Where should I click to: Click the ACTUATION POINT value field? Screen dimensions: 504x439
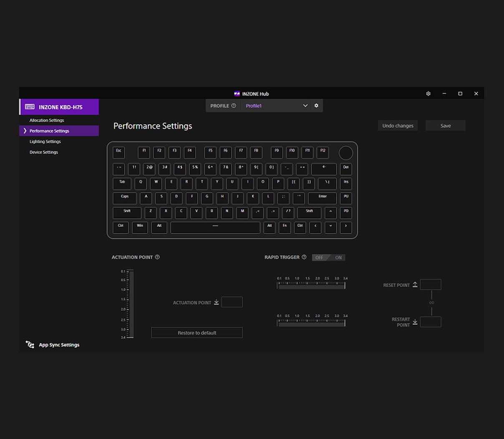click(x=232, y=302)
